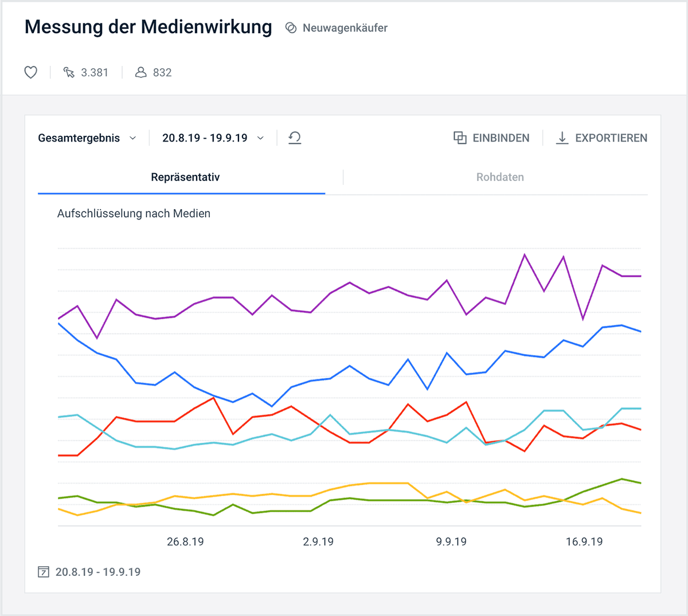Click the heart favorite icon

tap(30, 72)
